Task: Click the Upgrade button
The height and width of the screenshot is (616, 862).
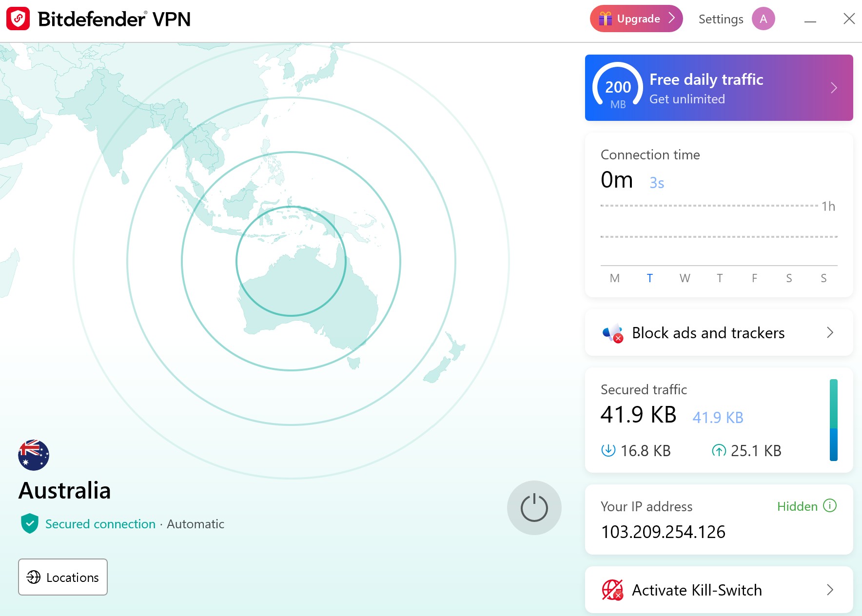Action: pos(636,19)
